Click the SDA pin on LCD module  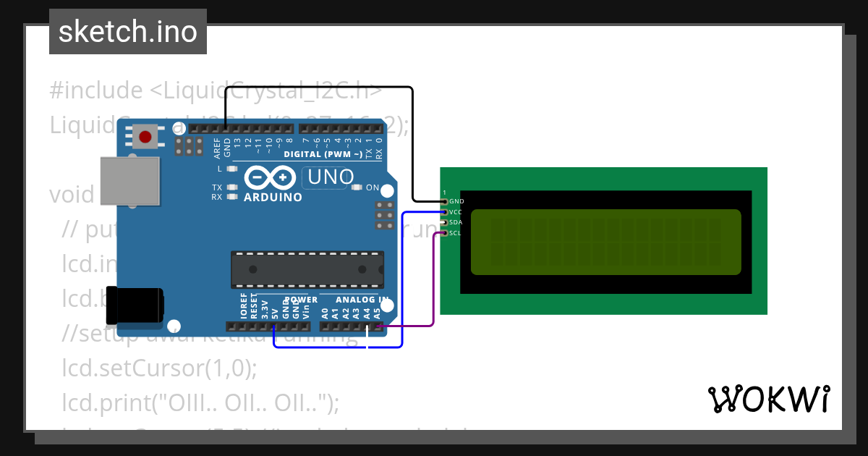click(444, 222)
